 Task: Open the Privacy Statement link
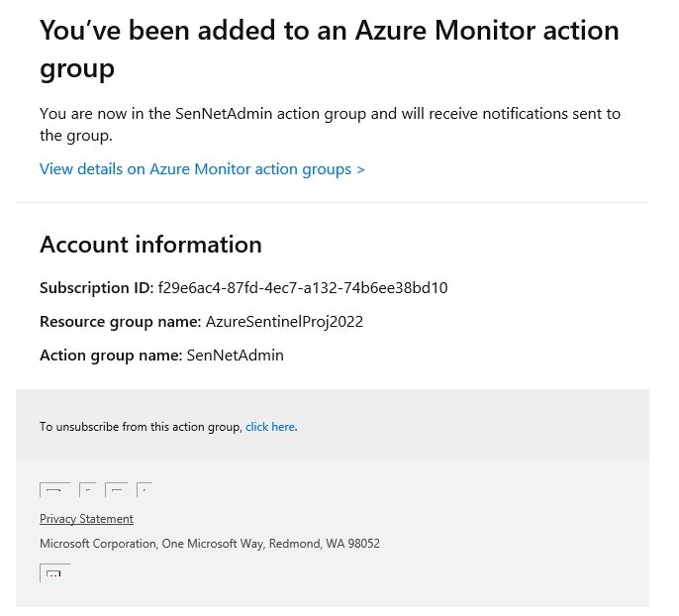[x=86, y=519]
